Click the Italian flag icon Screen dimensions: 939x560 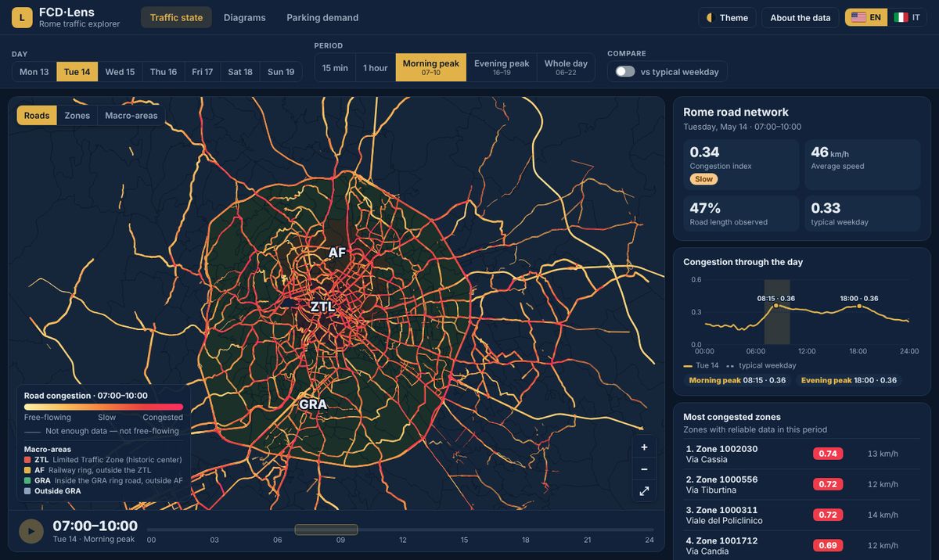click(x=901, y=18)
